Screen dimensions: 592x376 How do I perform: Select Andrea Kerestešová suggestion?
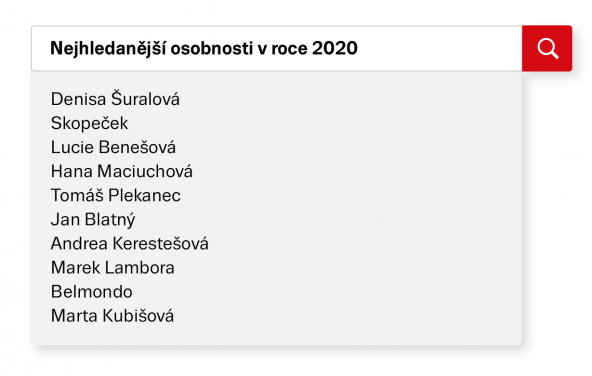coord(130,243)
